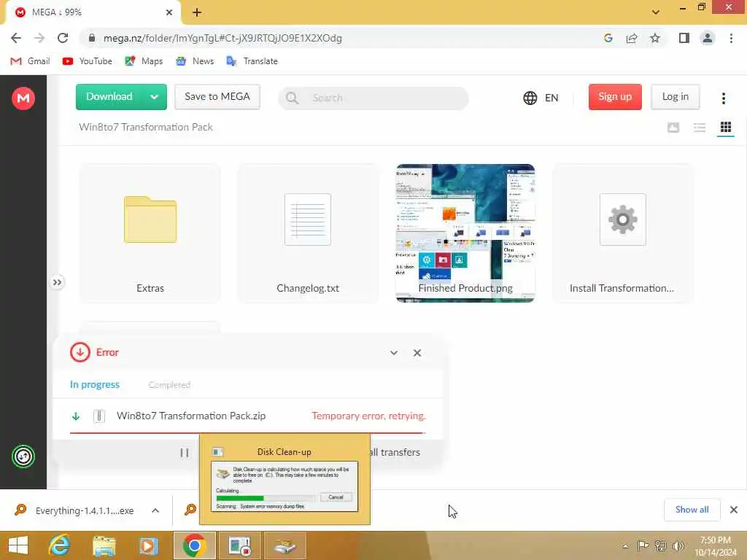This screenshot has height=560, width=747.
Task: View site info lock icon
Action: pyautogui.click(x=92, y=38)
